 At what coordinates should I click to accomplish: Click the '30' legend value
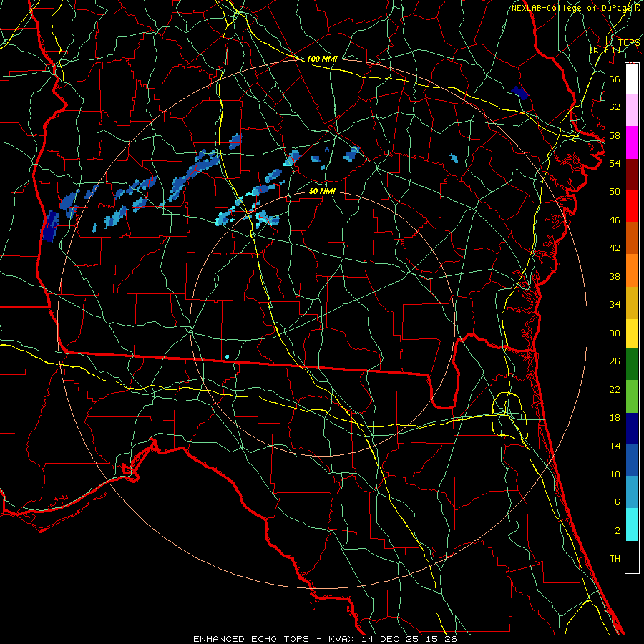coord(615,333)
